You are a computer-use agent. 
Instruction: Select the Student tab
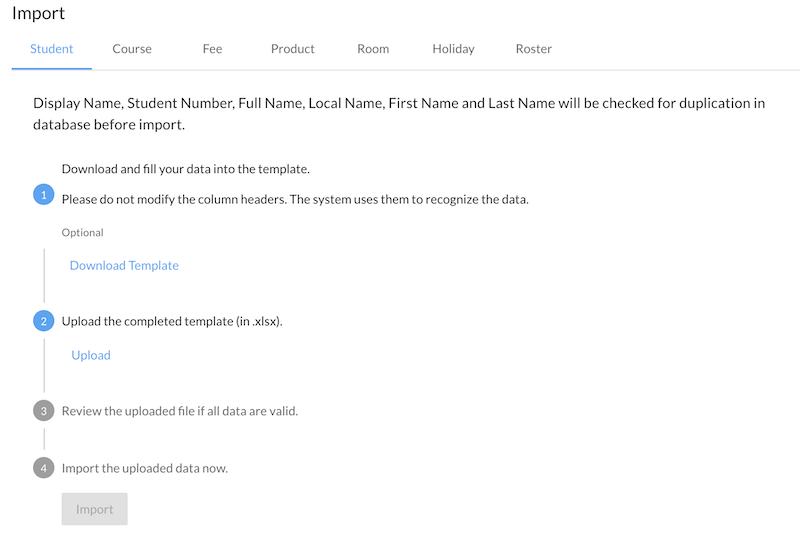tap(52, 49)
